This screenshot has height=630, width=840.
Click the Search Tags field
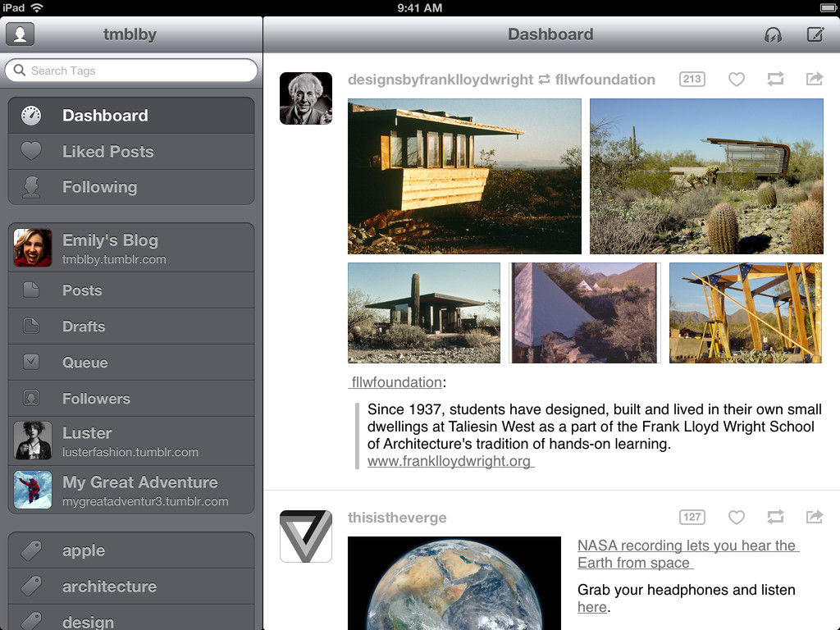pyautogui.click(x=131, y=71)
